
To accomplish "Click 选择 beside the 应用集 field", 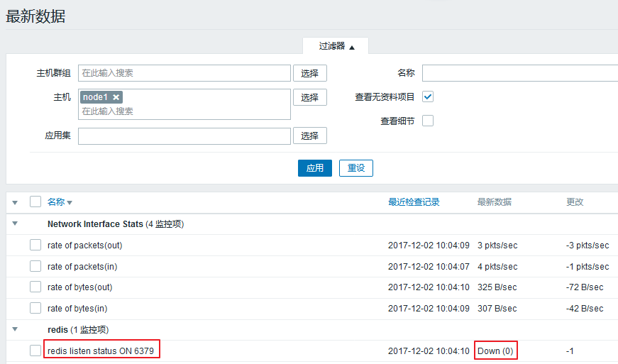I will (309, 136).
